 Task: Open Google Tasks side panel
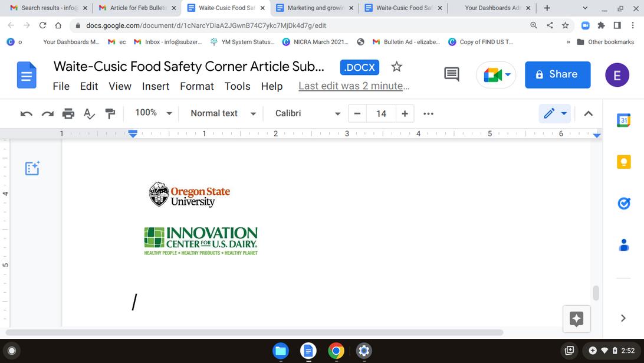pyautogui.click(x=623, y=203)
